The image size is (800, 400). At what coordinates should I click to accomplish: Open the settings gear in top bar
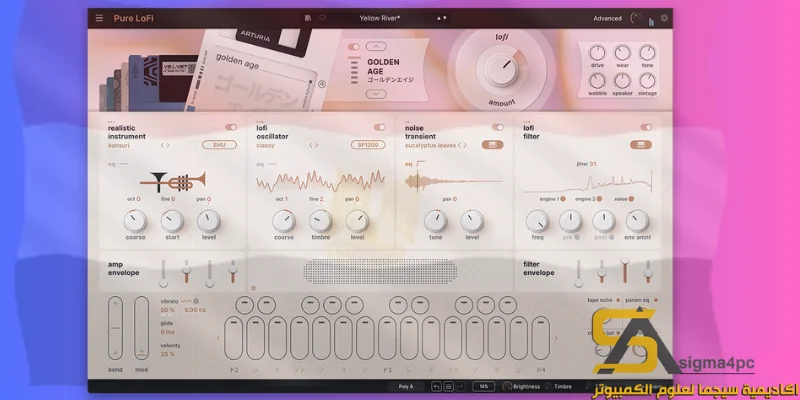click(664, 18)
